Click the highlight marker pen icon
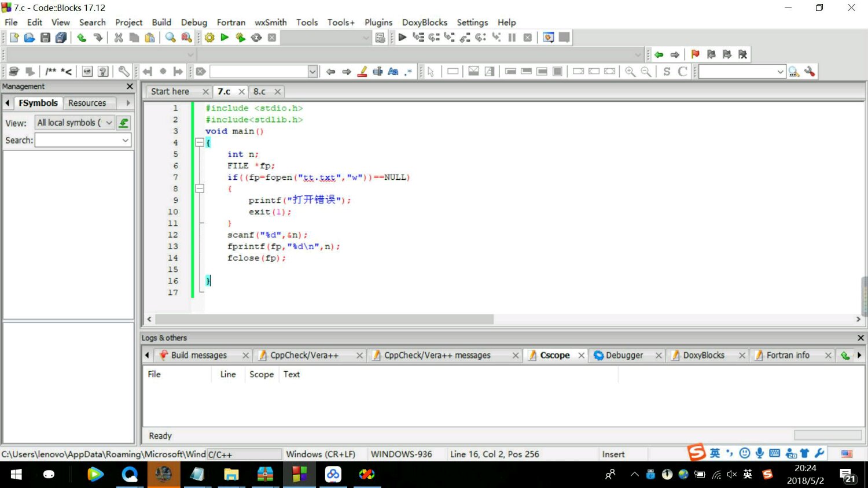This screenshot has height=488, width=868. (362, 72)
